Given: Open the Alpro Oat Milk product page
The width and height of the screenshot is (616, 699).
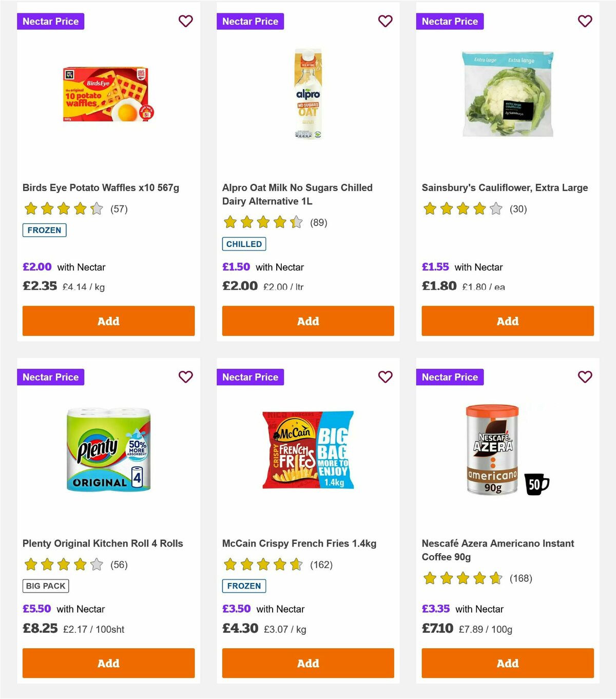Looking at the screenshot, I should click(x=297, y=194).
